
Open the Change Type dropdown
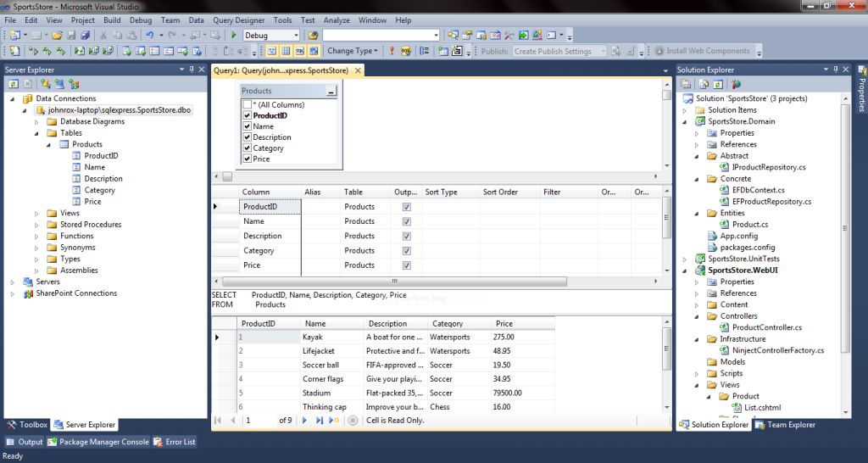tap(352, 51)
